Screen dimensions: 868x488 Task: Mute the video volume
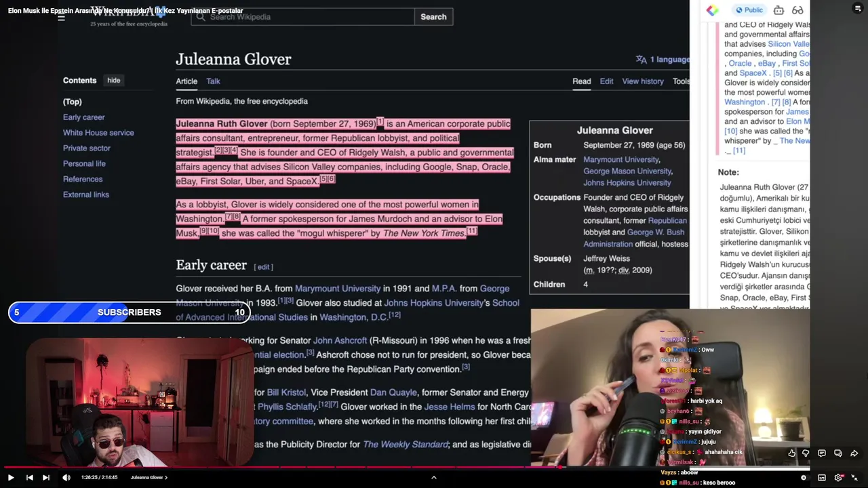[66, 477]
